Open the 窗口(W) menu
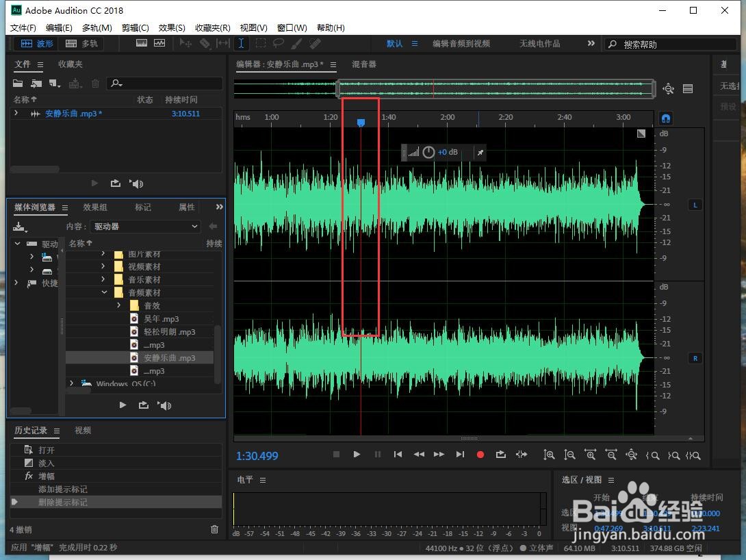The image size is (746, 560). tap(292, 27)
